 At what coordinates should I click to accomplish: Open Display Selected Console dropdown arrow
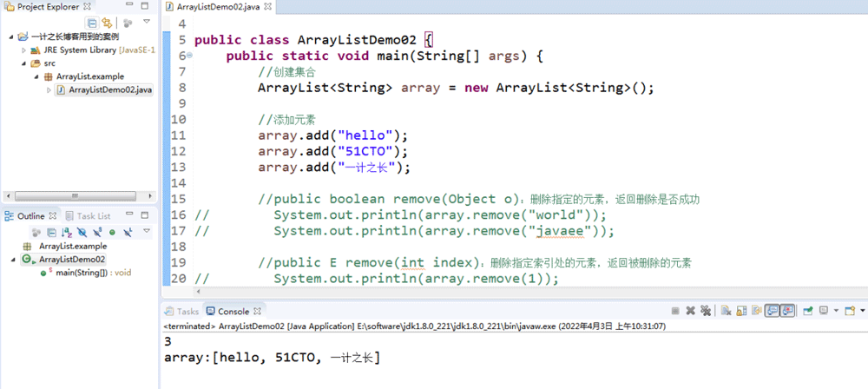pyautogui.click(x=837, y=311)
